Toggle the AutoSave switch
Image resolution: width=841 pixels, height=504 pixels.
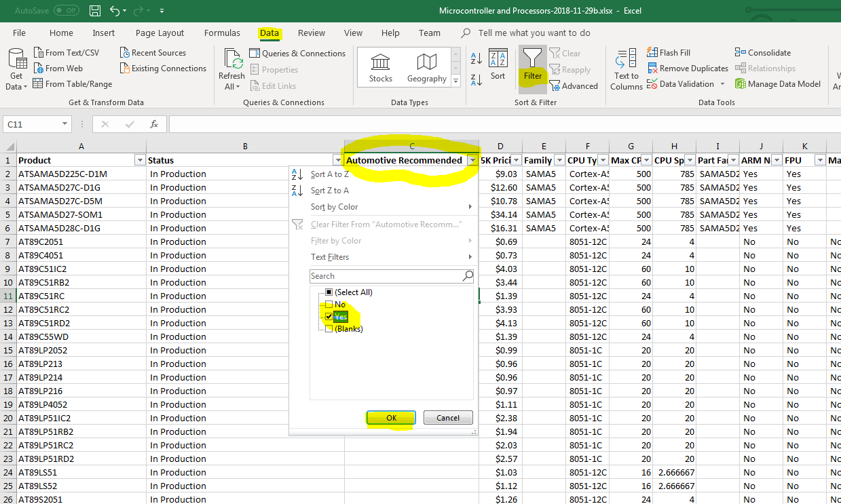coord(66,11)
